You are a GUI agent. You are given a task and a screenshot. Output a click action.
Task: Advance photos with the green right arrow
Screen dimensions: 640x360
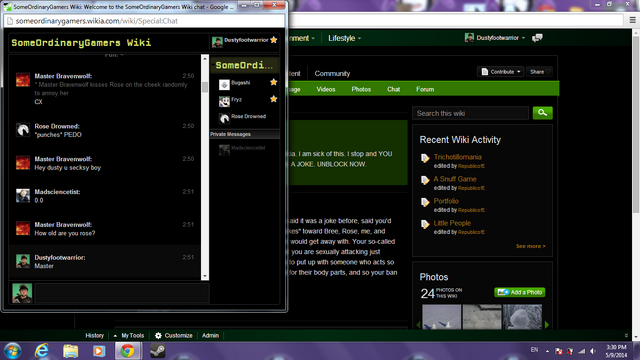click(x=547, y=325)
